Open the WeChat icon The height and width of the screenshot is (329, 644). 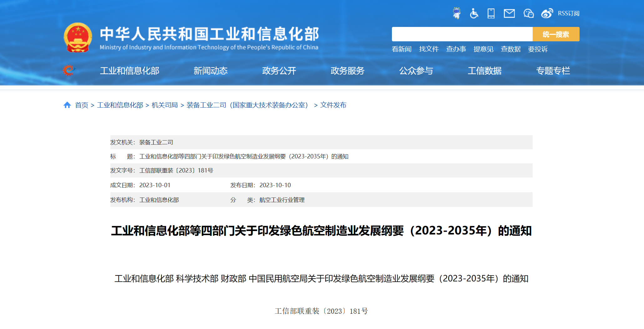(x=529, y=13)
